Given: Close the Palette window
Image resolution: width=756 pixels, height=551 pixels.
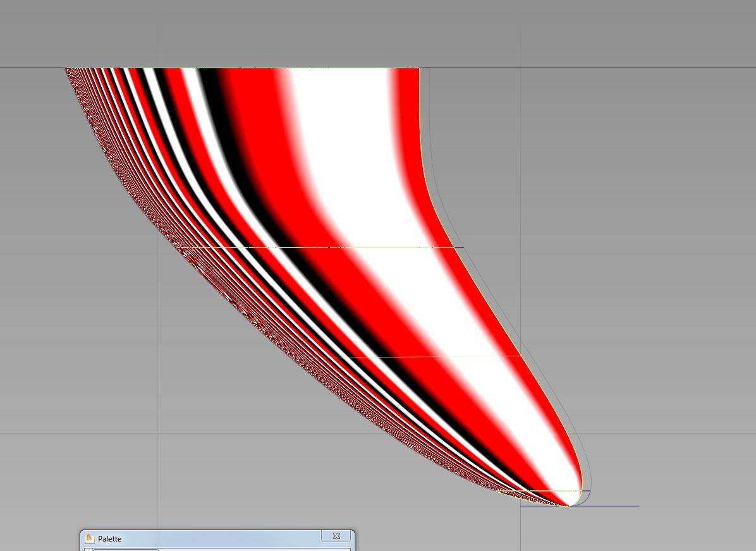Looking at the screenshot, I should click(x=336, y=536).
